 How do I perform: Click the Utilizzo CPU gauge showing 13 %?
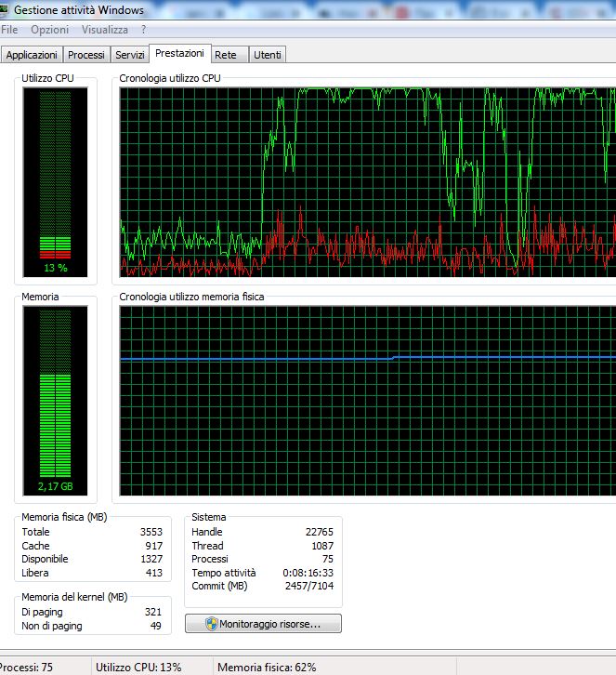(x=55, y=182)
